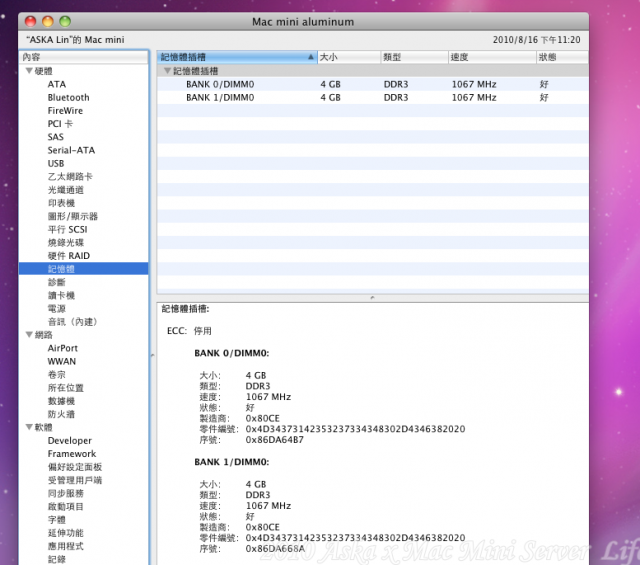
Task: Open 應用程式 applications entry
Action: pos(65,546)
